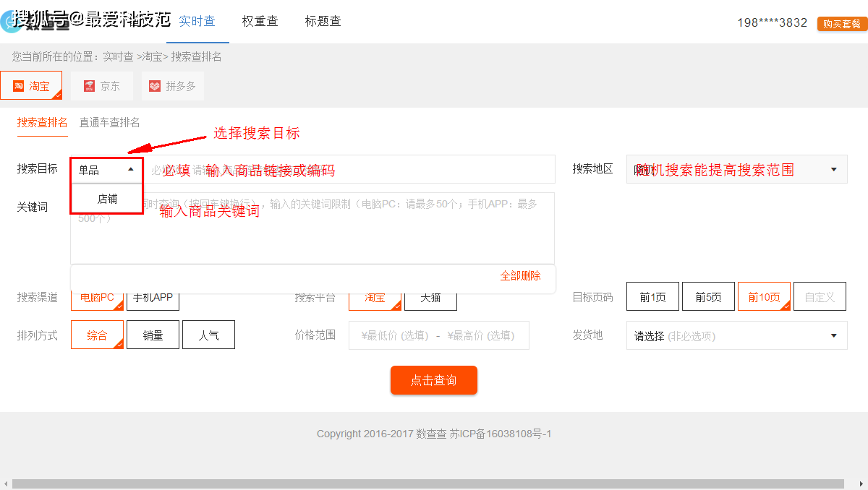Enable the 前1页 target page option
The height and width of the screenshot is (490, 868).
[x=652, y=296]
